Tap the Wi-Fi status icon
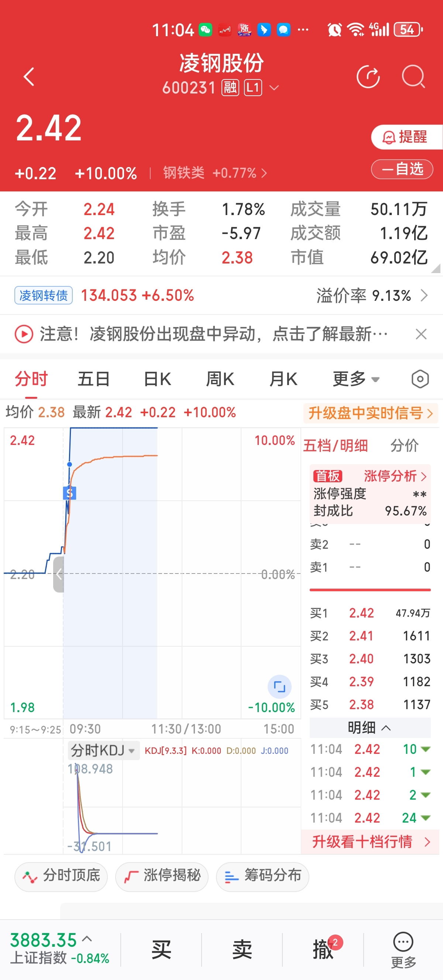Image resolution: width=443 pixels, height=980 pixels. [356, 30]
